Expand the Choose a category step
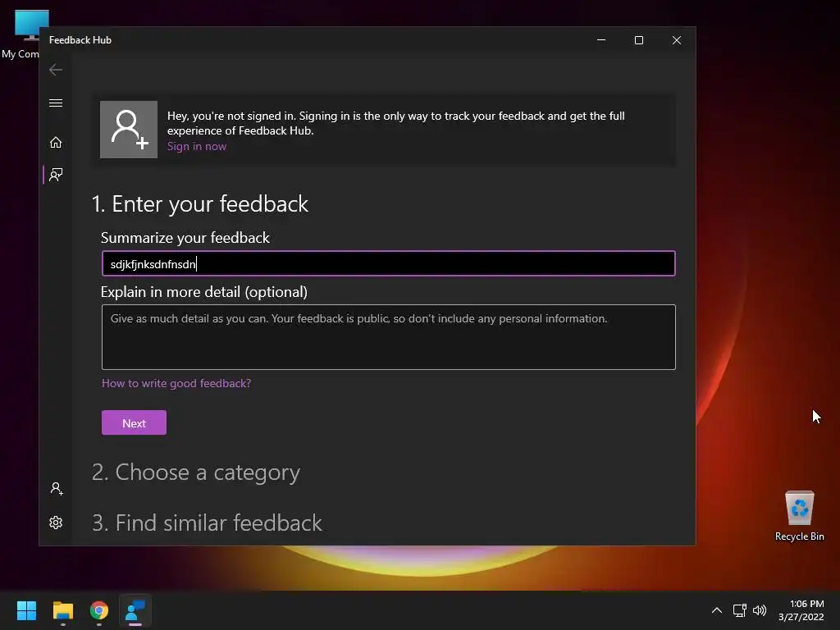Screen dimensions: 840x630 pyautogui.click(x=196, y=472)
